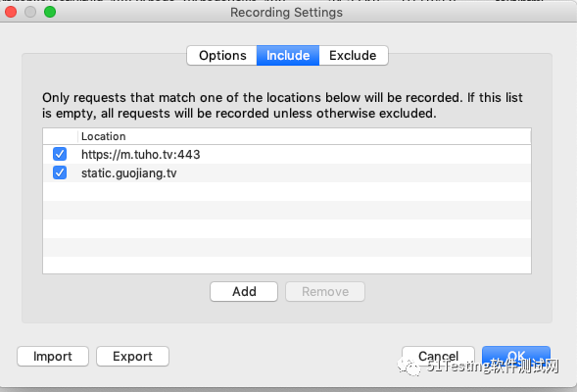Confirm settings with the OK button
This screenshot has height=392, width=577.
click(516, 356)
